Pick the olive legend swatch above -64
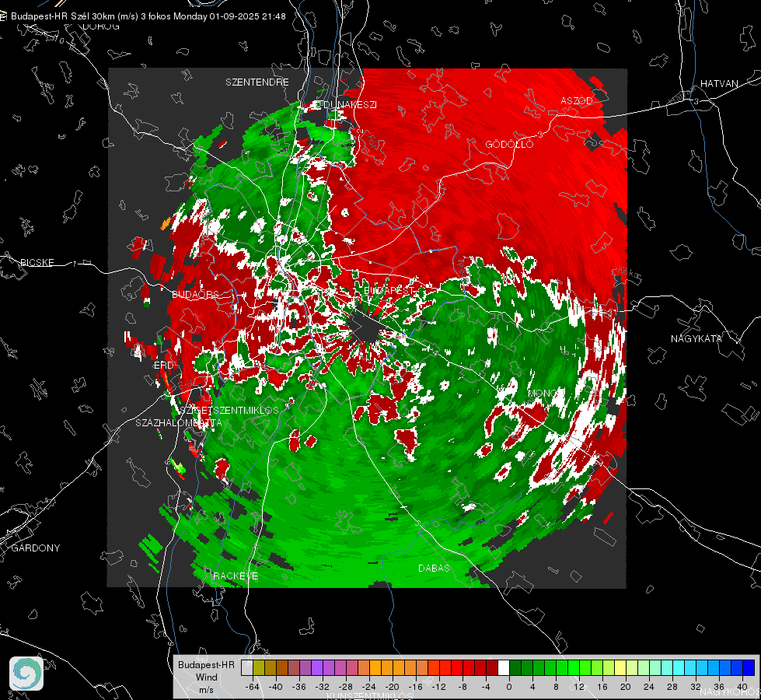 click(x=259, y=668)
